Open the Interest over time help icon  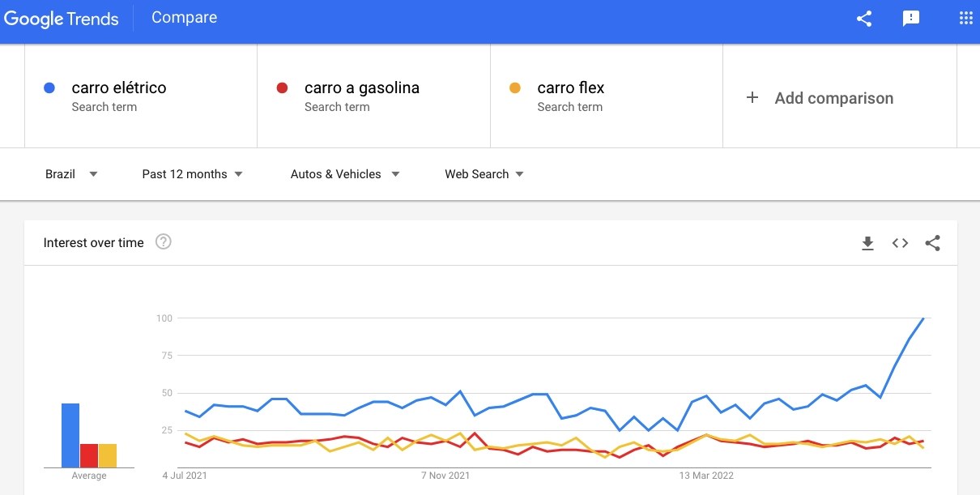tap(164, 242)
